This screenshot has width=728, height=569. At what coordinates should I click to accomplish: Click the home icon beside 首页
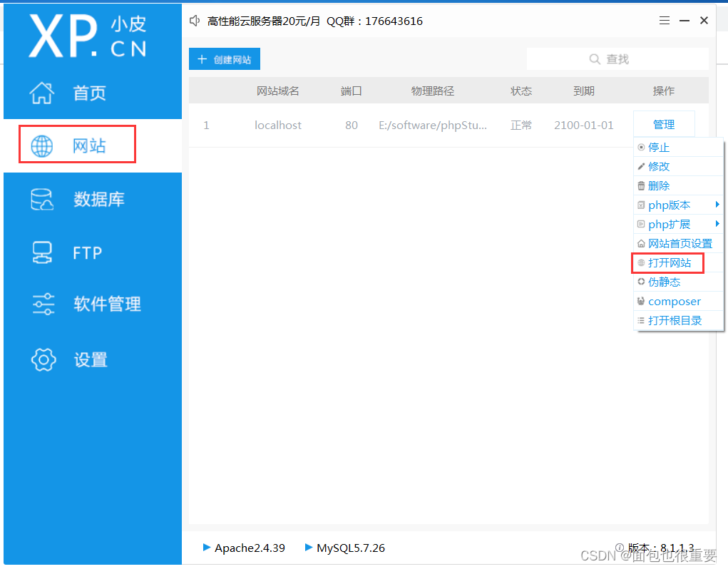[x=42, y=93]
